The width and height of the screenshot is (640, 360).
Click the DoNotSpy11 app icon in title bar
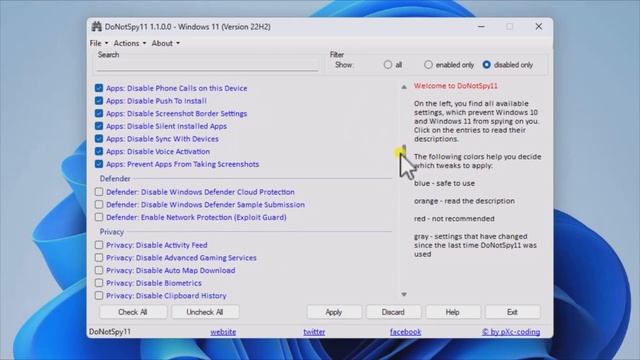pos(96,27)
